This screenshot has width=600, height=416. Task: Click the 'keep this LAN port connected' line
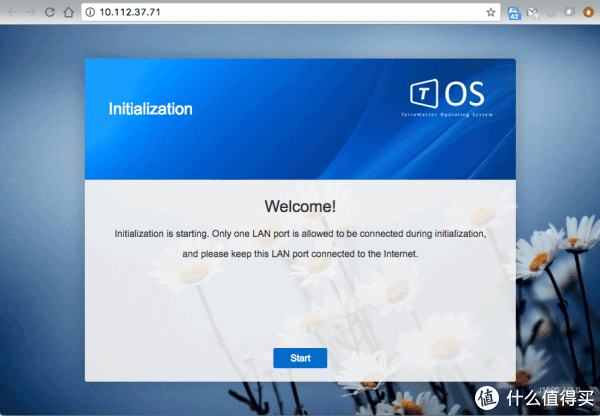tap(300, 254)
